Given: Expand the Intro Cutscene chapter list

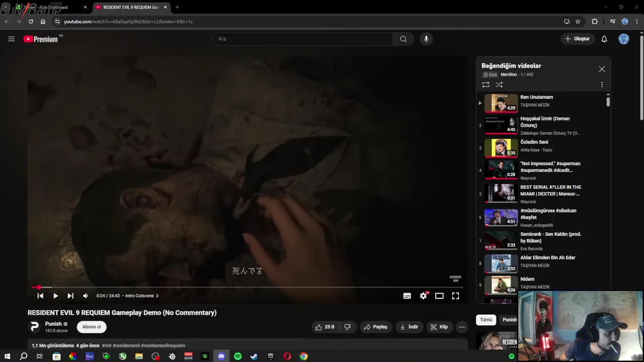Looking at the screenshot, I should coord(142,296).
